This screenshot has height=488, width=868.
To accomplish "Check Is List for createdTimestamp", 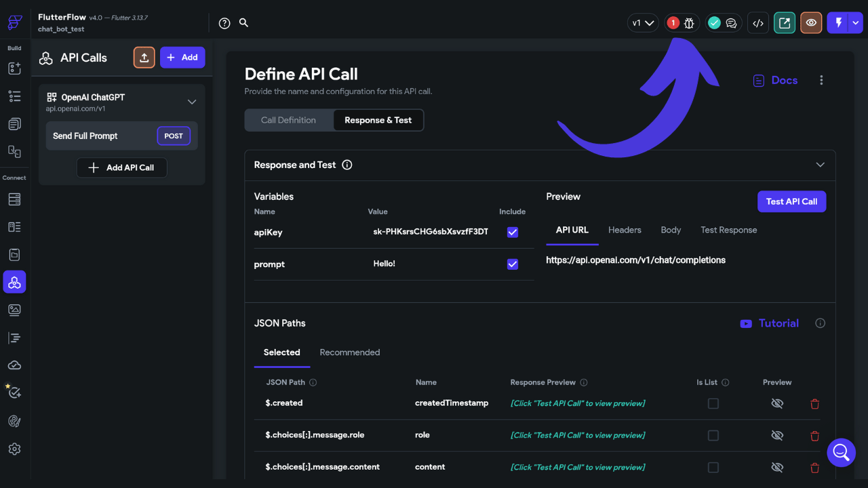I will point(713,403).
